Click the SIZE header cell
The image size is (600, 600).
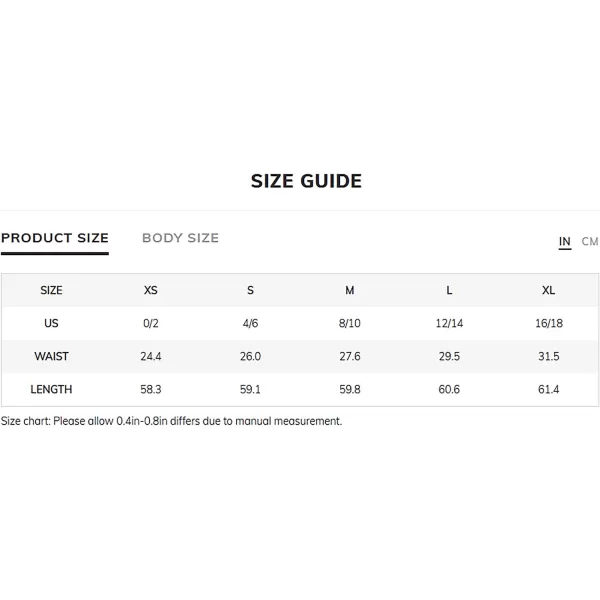[51, 290]
